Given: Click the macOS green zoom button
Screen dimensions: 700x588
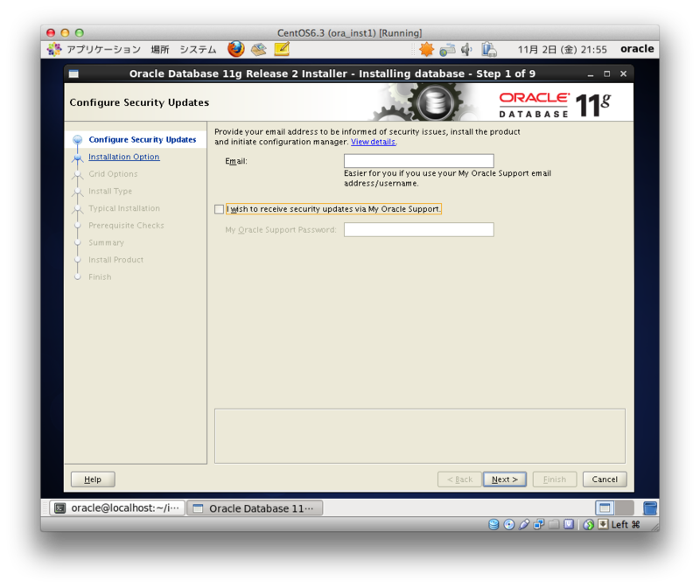Looking at the screenshot, I should (x=80, y=33).
